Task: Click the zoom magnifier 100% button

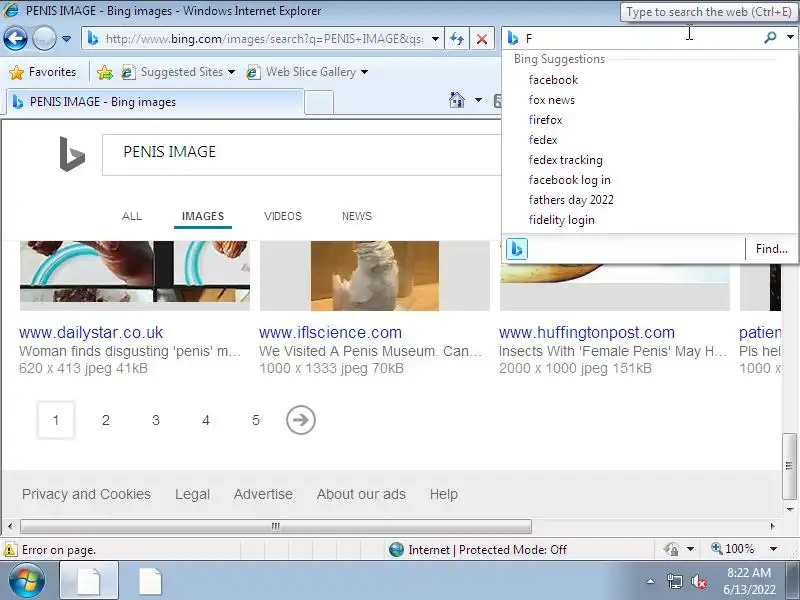Action: [x=733, y=549]
